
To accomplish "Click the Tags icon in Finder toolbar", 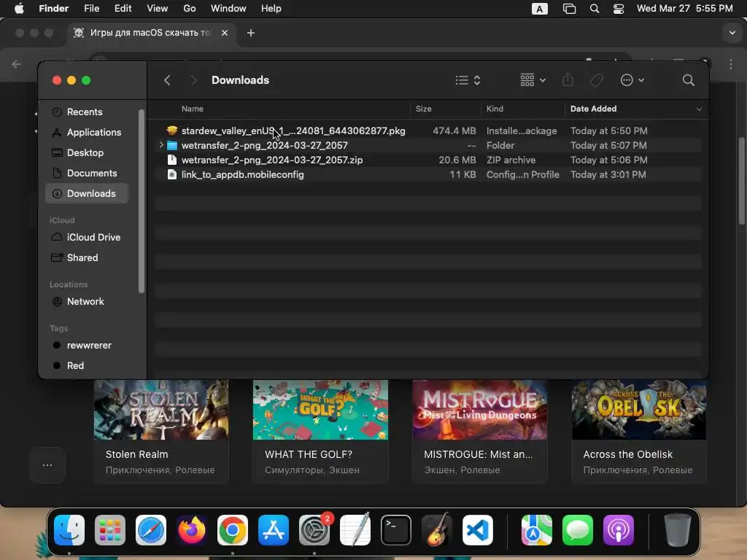I will click(596, 80).
